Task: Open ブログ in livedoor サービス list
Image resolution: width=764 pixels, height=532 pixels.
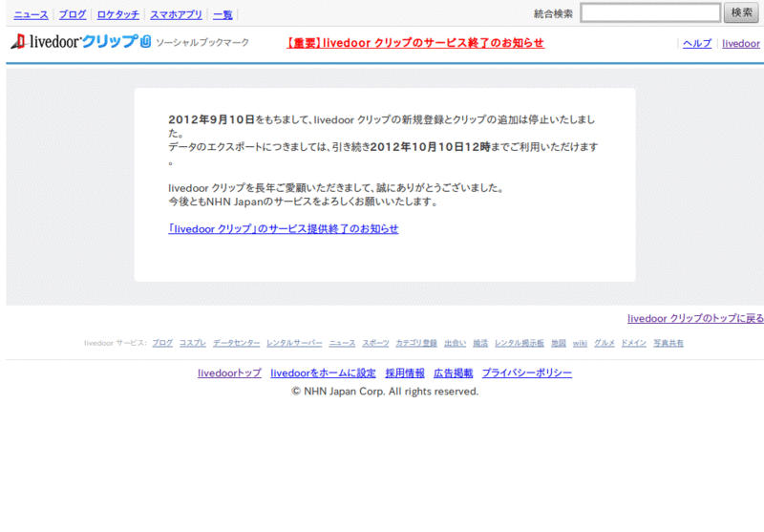Action: coord(162,343)
